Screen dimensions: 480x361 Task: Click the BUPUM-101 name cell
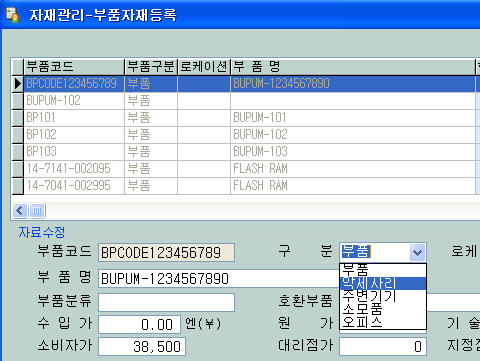pyautogui.click(x=353, y=118)
